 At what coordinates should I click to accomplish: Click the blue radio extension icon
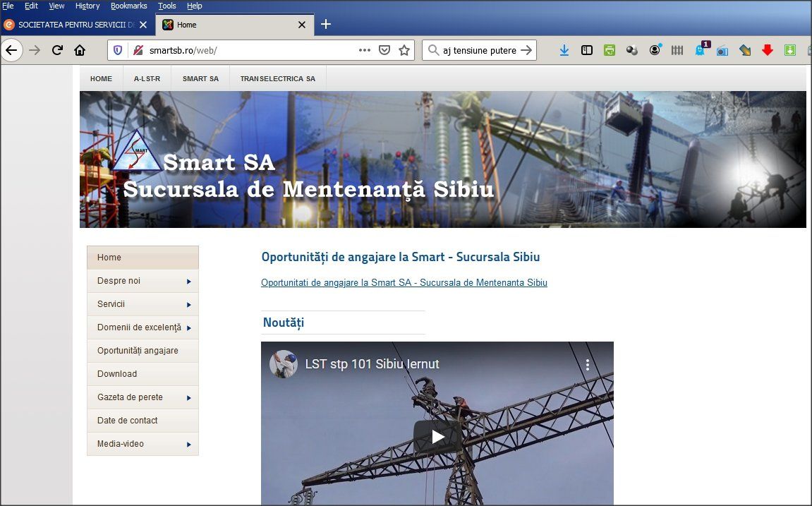pyautogui.click(x=722, y=50)
